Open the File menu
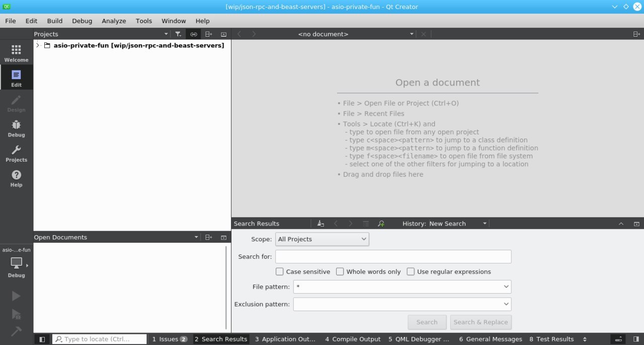Screen dimensions: 644x345 coord(11,21)
